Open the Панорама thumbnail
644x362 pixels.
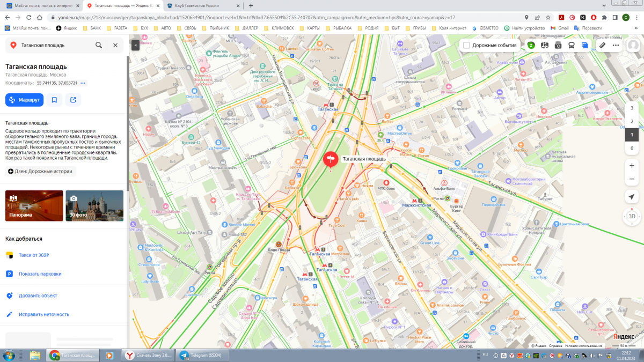tap(34, 206)
